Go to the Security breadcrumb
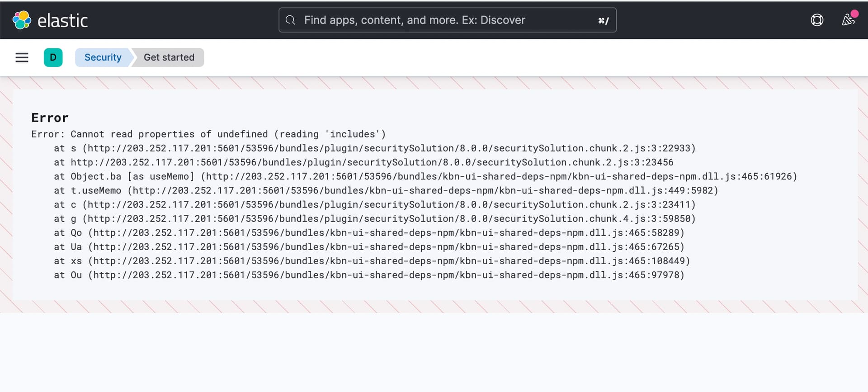This screenshot has width=868, height=392. [103, 57]
